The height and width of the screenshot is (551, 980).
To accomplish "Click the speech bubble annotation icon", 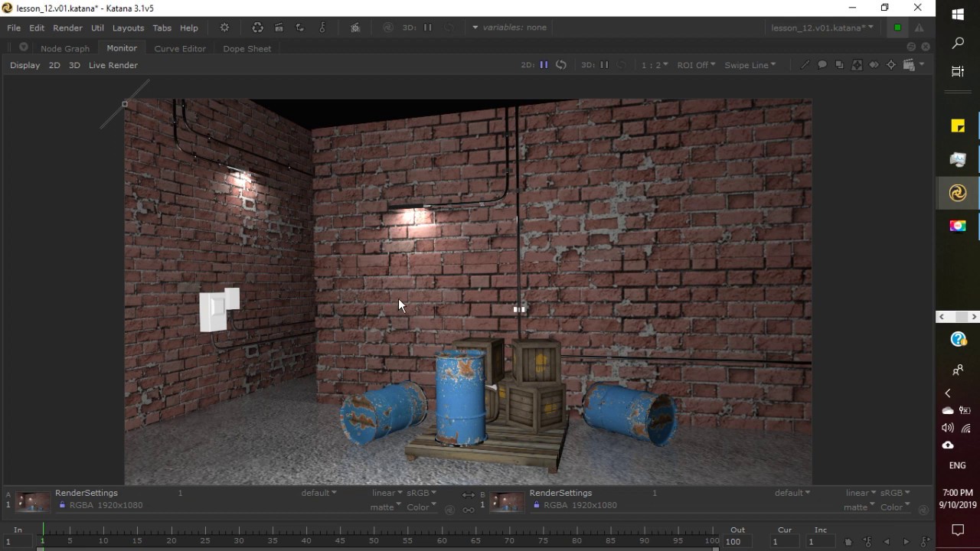I will tap(822, 65).
